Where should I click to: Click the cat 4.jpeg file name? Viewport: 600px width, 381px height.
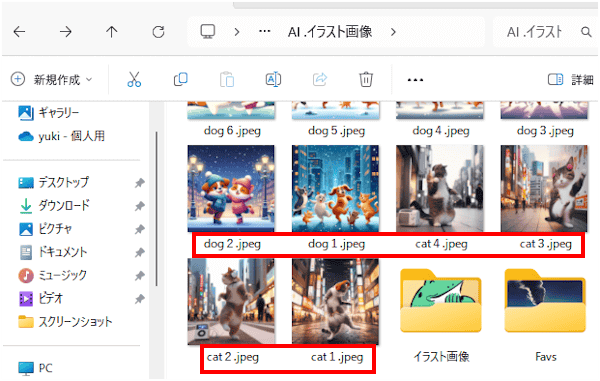[441, 244]
